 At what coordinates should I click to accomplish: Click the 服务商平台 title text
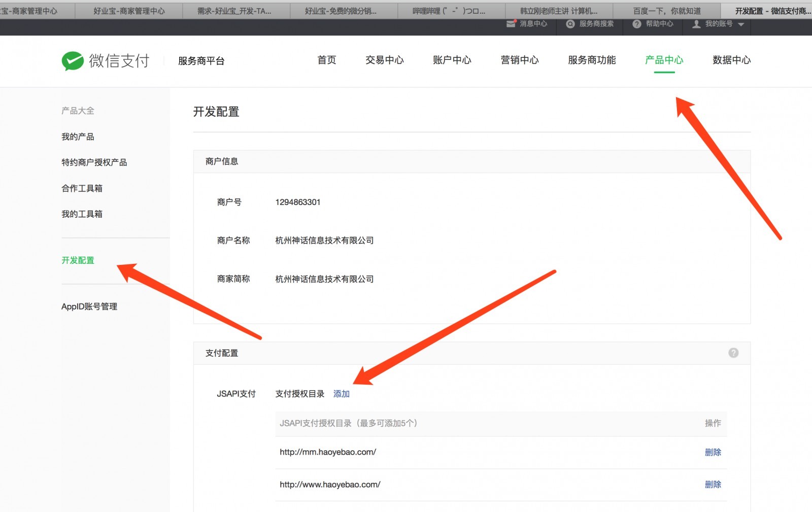(x=201, y=61)
